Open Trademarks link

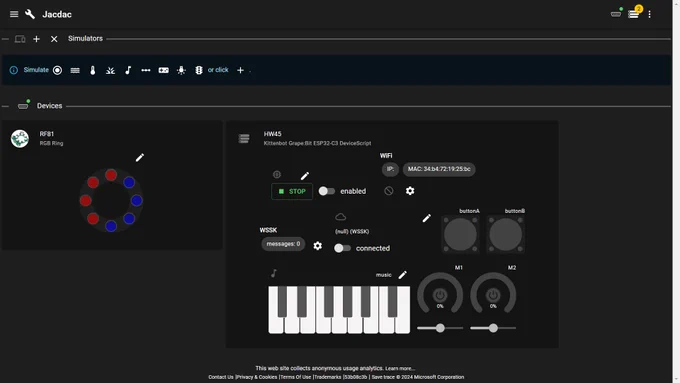[x=328, y=377]
